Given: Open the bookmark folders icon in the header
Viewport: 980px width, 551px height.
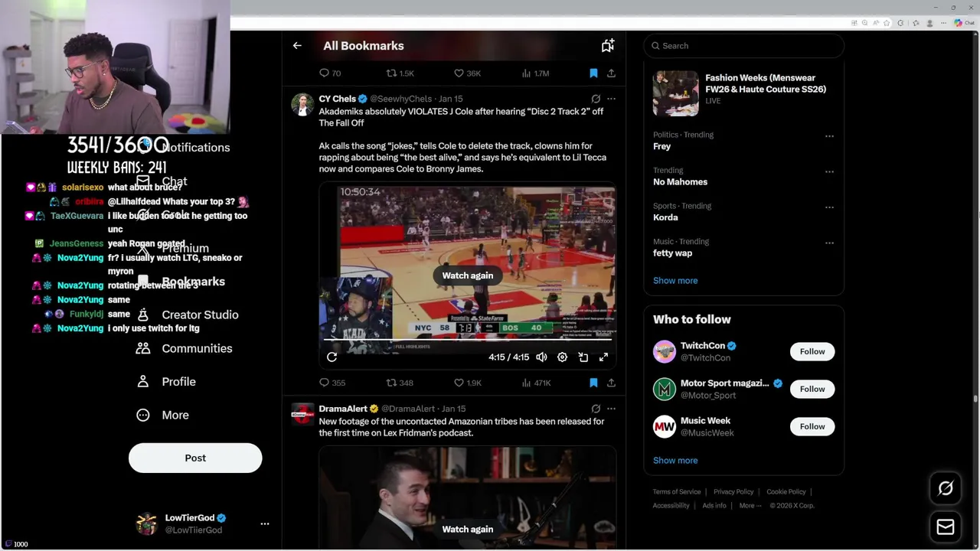Looking at the screenshot, I should [x=607, y=46].
